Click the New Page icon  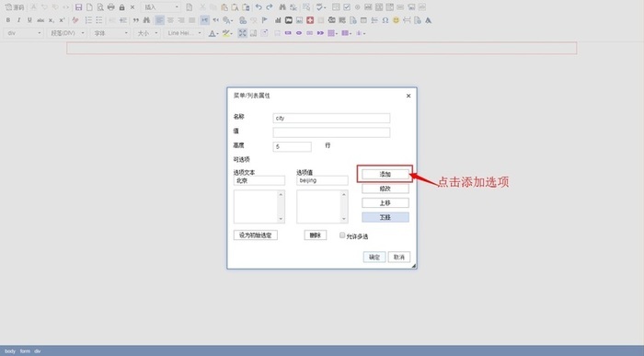[89, 7]
